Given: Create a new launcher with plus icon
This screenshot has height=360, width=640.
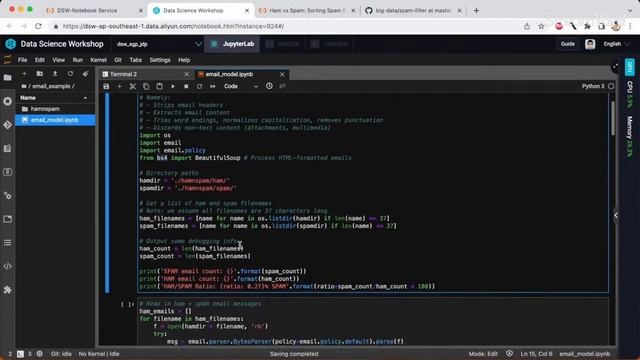Looking at the screenshot, I should pos(24,74).
